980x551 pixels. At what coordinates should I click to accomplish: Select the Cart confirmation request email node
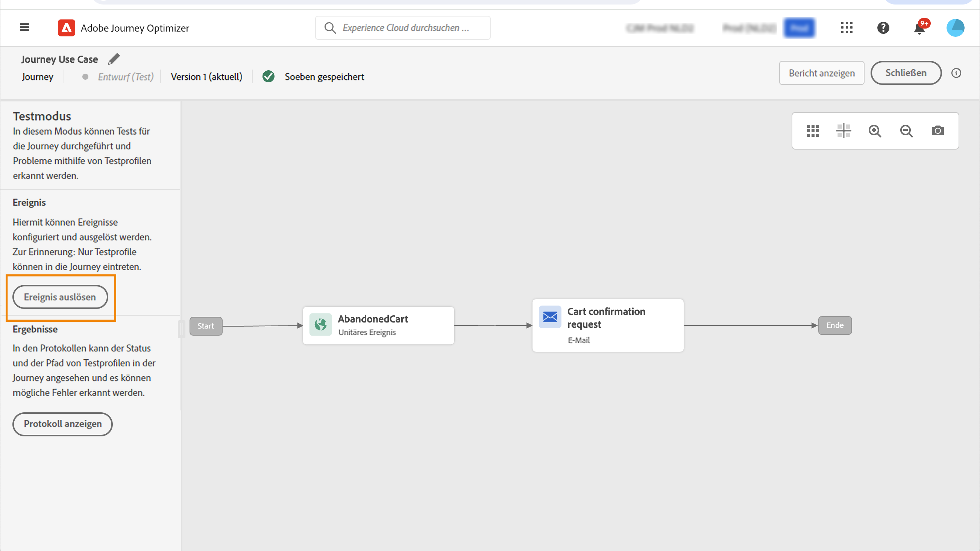pyautogui.click(x=608, y=325)
